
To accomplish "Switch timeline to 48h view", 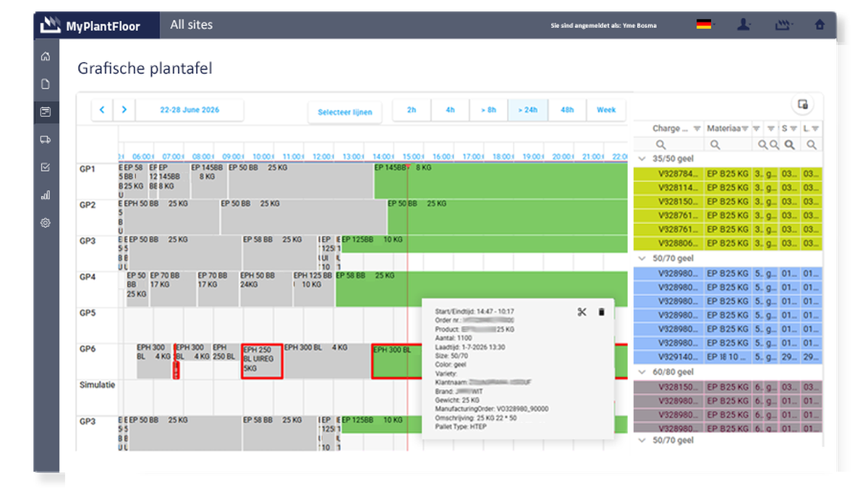I will 567,110.
